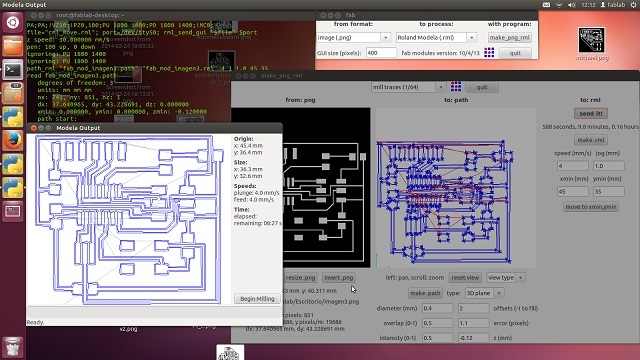Click the make_png_rml program button
The image size is (640, 360).
(510, 38)
